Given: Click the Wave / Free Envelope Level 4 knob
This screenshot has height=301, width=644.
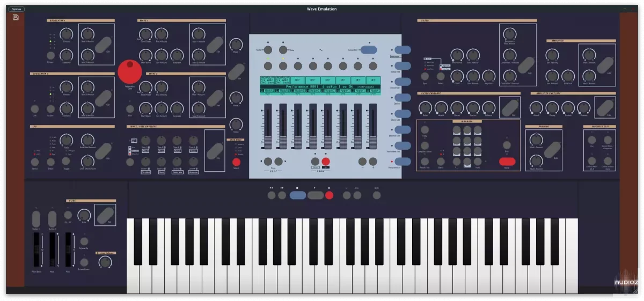Looking at the screenshot, I should [x=193, y=163].
